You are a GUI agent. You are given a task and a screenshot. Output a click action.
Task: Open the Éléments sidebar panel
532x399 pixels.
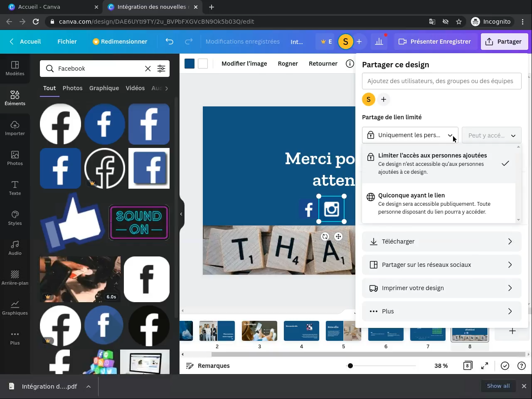pyautogui.click(x=15, y=99)
